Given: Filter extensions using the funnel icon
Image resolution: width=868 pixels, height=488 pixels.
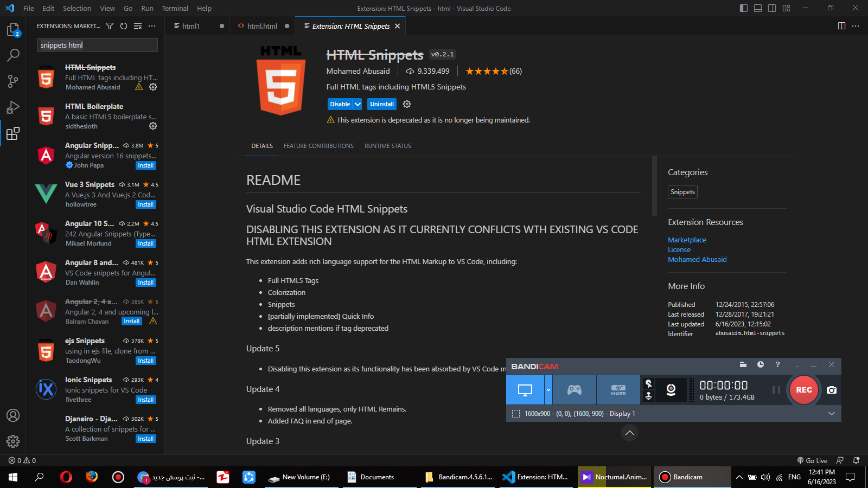Looking at the screenshot, I should tap(110, 26).
